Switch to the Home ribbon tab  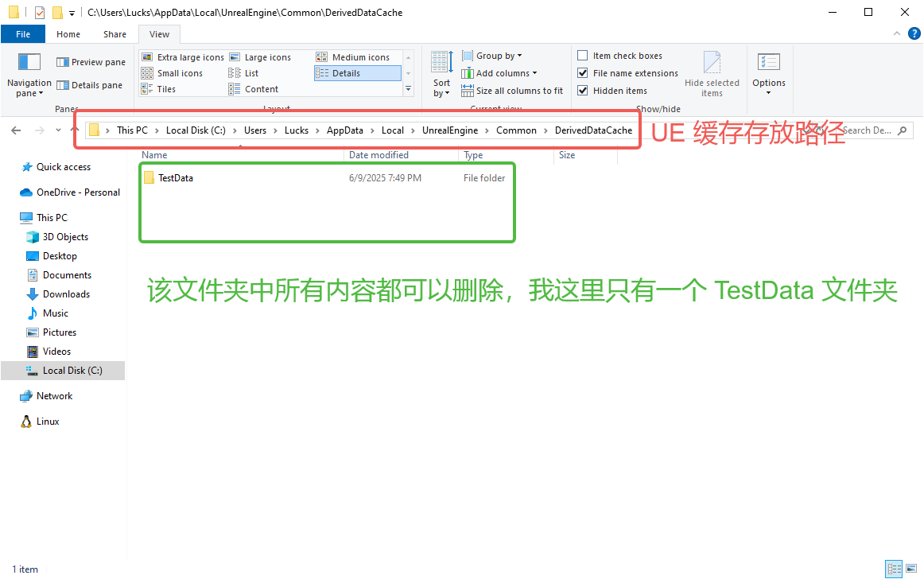[68, 34]
